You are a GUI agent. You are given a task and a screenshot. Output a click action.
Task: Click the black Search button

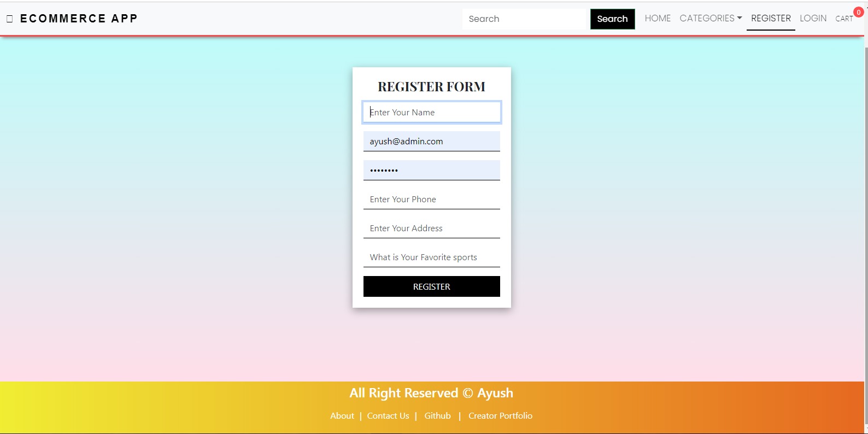coord(612,19)
